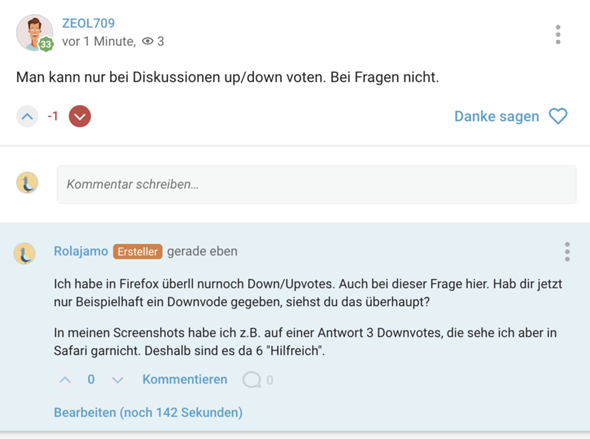Click Bearbeiten (noch 142 Sekunden) link
Screen dimensions: 590x439
(148, 412)
